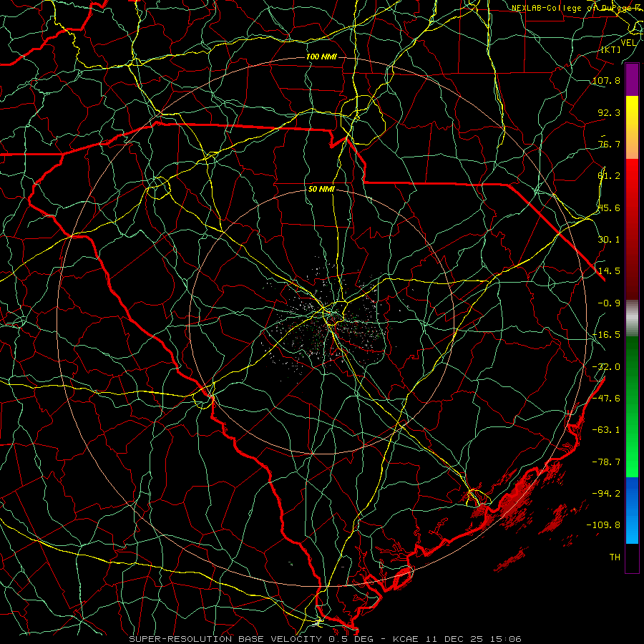Click the 14.5 value on velocity scale
This screenshot has height=644, width=644.
tap(609, 271)
